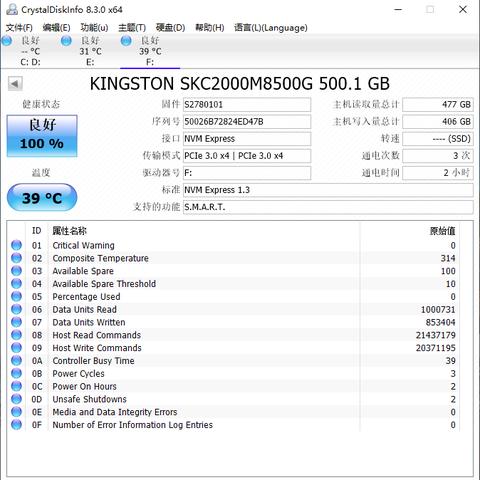Click the power on hours field 2 小时

point(438,173)
